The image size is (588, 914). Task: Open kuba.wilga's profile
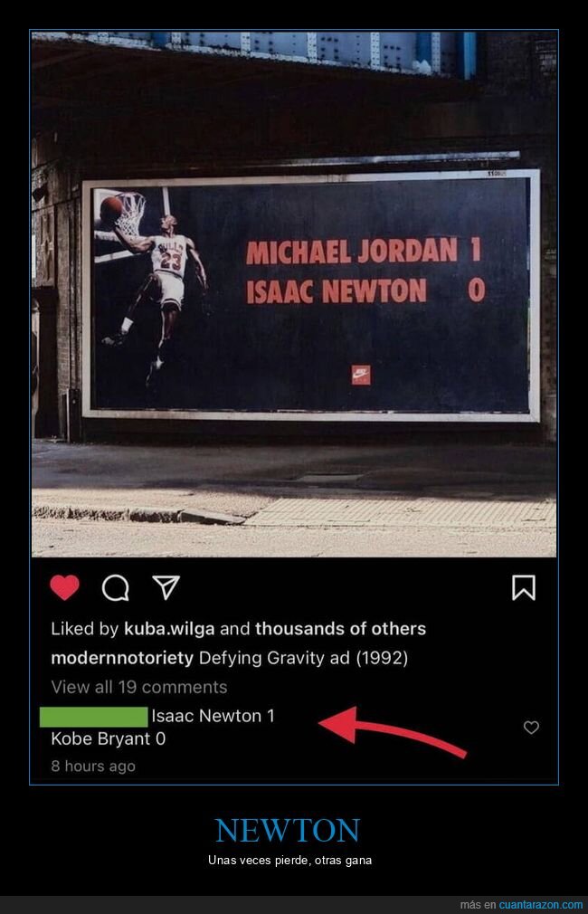click(x=169, y=629)
